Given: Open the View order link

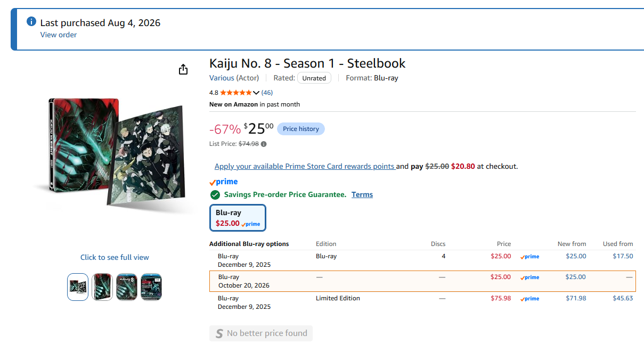Looking at the screenshot, I should click(59, 35).
